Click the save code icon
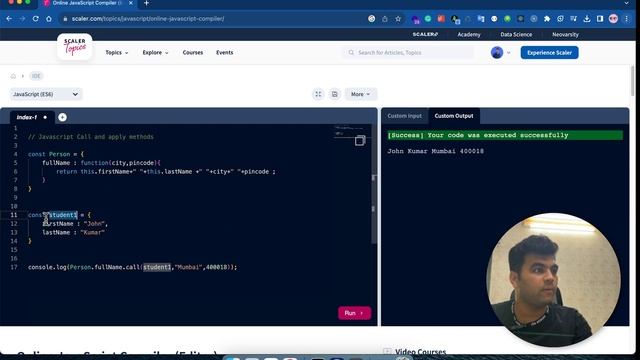 click(335, 94)
